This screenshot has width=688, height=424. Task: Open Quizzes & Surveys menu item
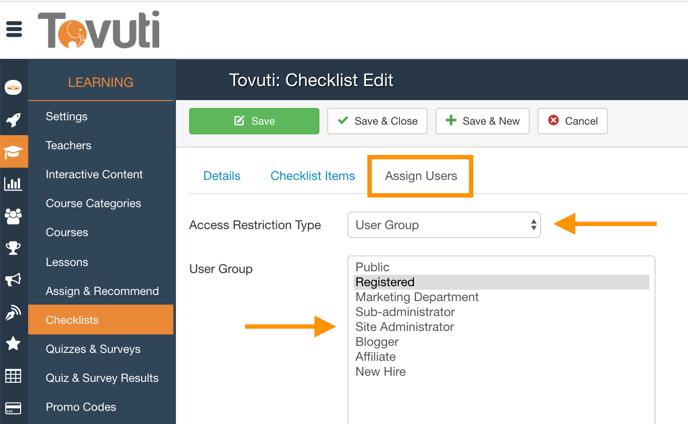click(x=93, y=349)
